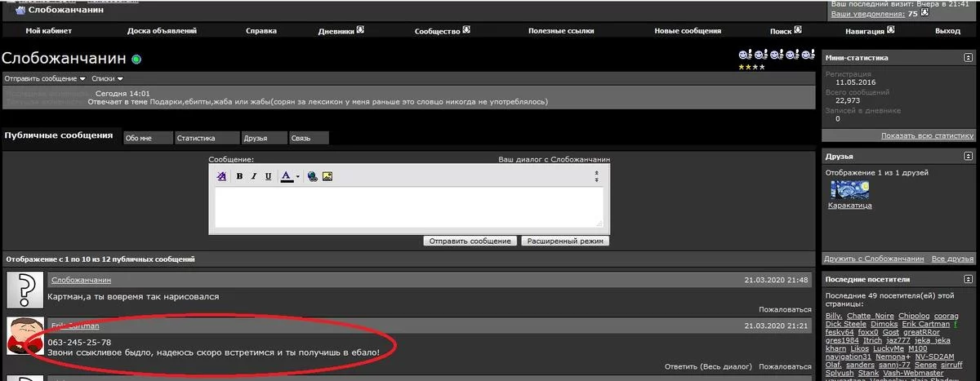Open Справка menu item
980x381 pixels.
261,31
